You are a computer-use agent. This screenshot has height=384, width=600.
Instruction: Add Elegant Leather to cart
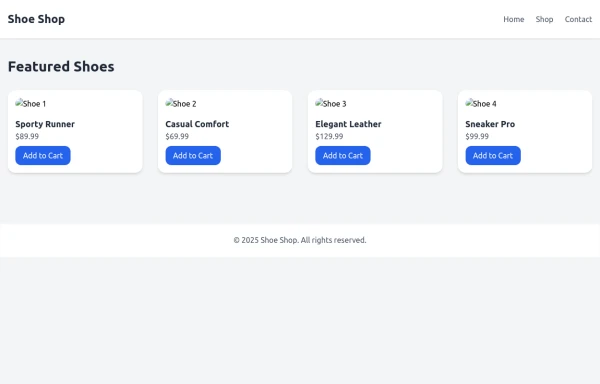point(343,156)
